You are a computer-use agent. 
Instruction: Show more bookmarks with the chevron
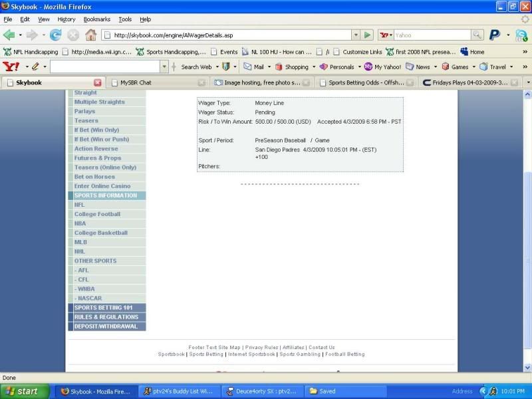[x=525, y=52]
